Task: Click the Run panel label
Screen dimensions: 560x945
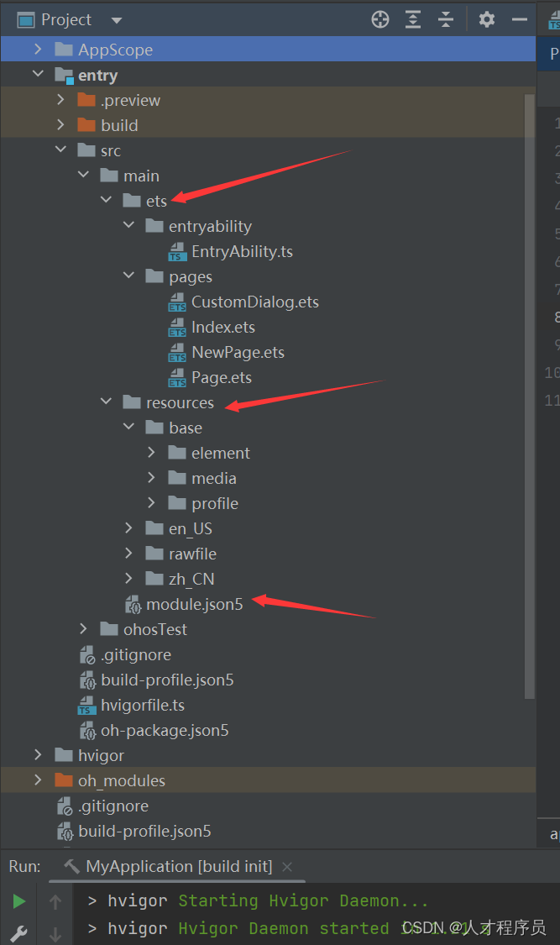Action: pyautogui.click(x=24, y=867)
